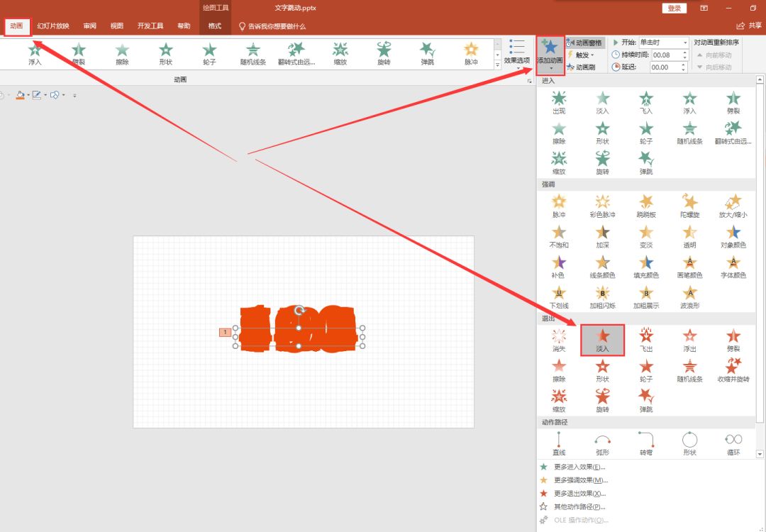This screenshot has height=532, width=766.
Task: Expand the ribbon animation gallery more arrow
Action: click(x=497, y=65)
